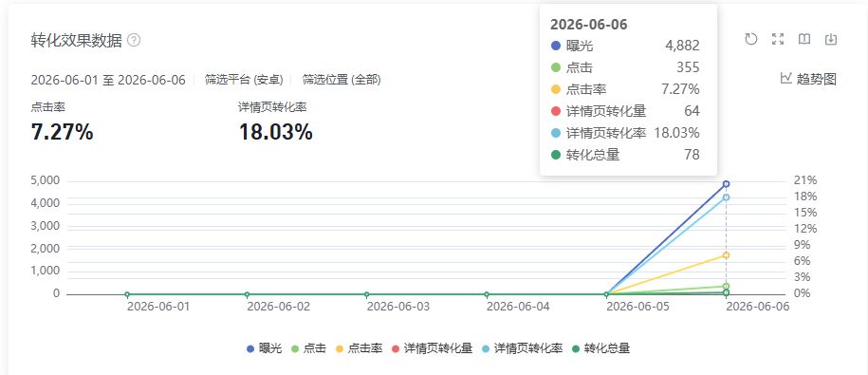The width and height of the screenshot is (868, 375).
Task: Click the 筛选平台 (安卓) filter text
Action: point(244,80)
